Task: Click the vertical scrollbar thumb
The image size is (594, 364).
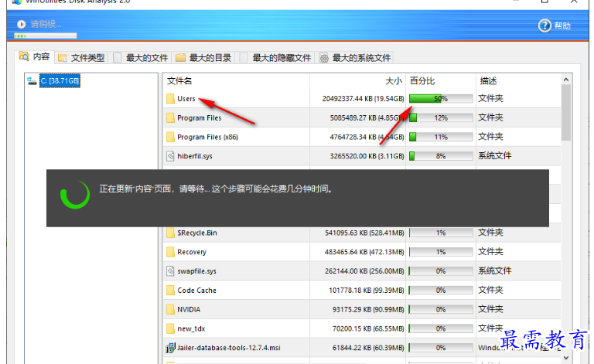Action: (x=566, y=112)
